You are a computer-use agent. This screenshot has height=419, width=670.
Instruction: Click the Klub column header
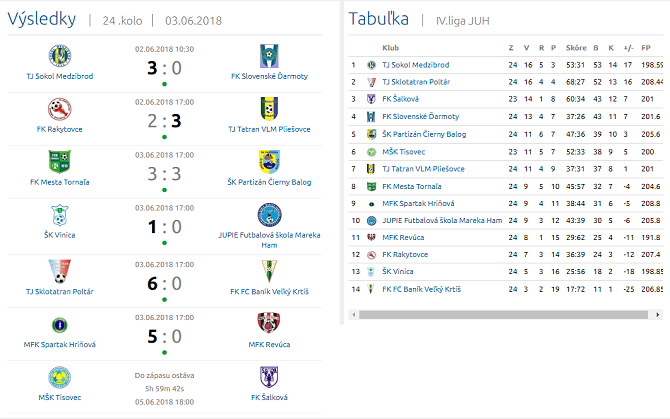coord(391,47)
